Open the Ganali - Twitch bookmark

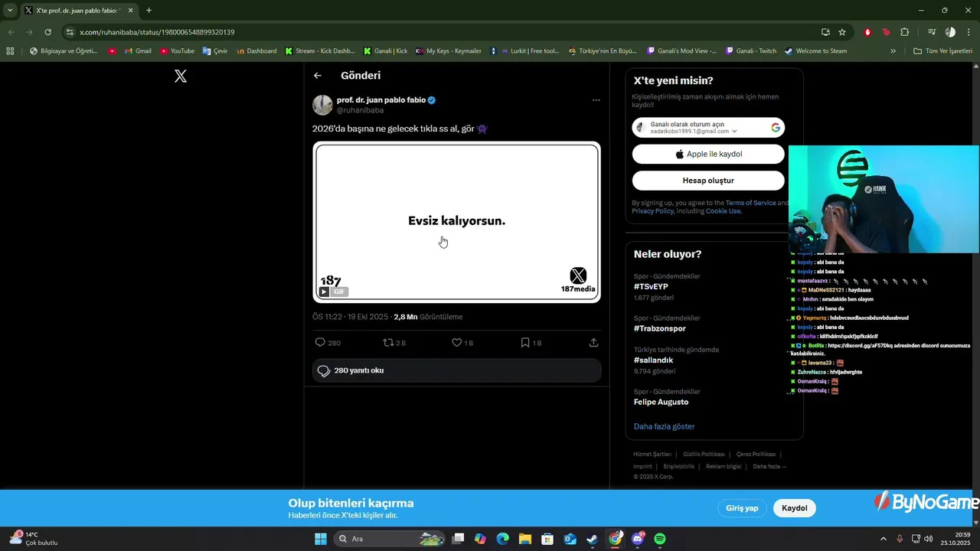[750, 51]
